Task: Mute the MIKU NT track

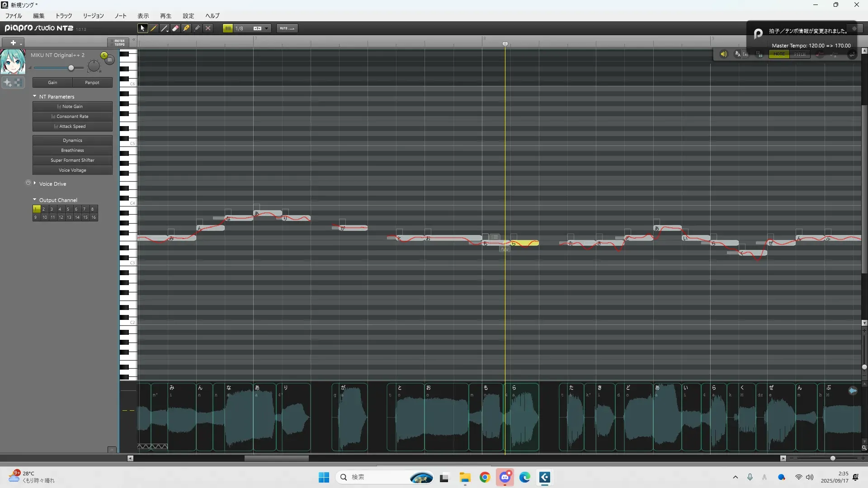Action: [110, 60]
